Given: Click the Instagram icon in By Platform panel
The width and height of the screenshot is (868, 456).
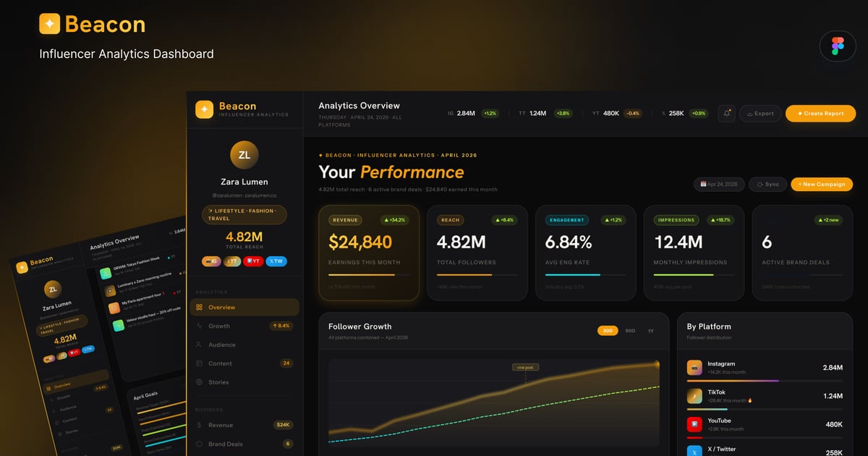Looking at the screenshot, I should tap(694, 368).
